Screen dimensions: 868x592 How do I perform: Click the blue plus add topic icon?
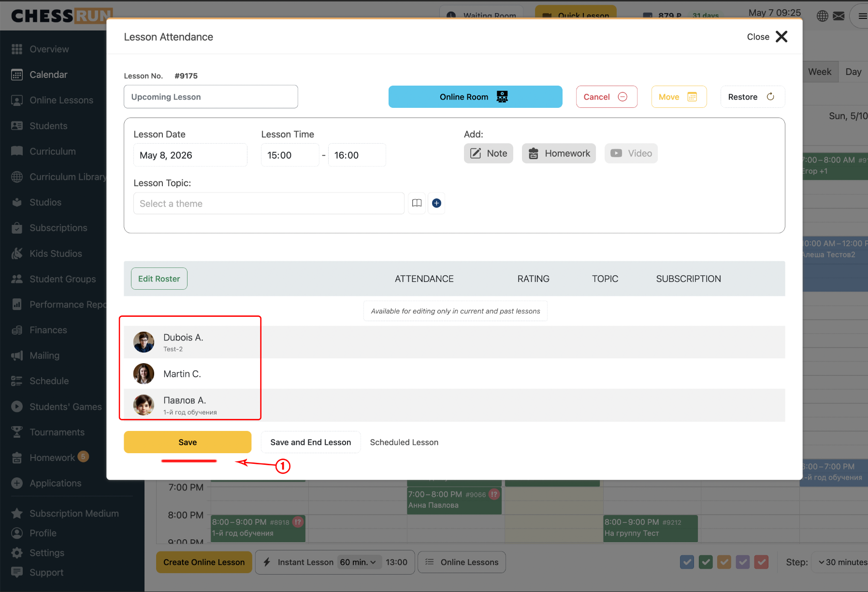(x=436, y=203)
